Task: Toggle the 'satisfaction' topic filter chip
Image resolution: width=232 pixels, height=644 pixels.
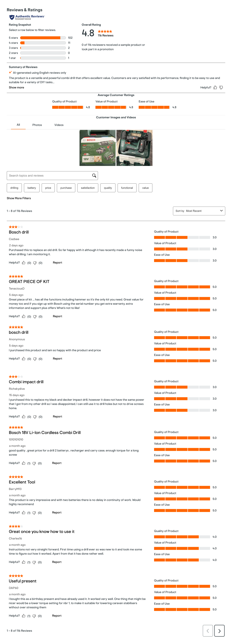Action: pyautogui.click(x=88, y=188)
